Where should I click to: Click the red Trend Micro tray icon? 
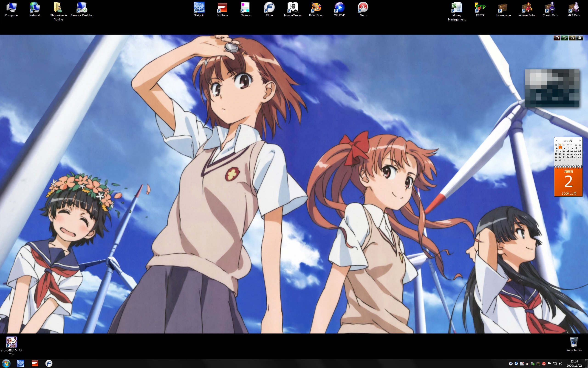pyautogui.click(x=544, y=364)
